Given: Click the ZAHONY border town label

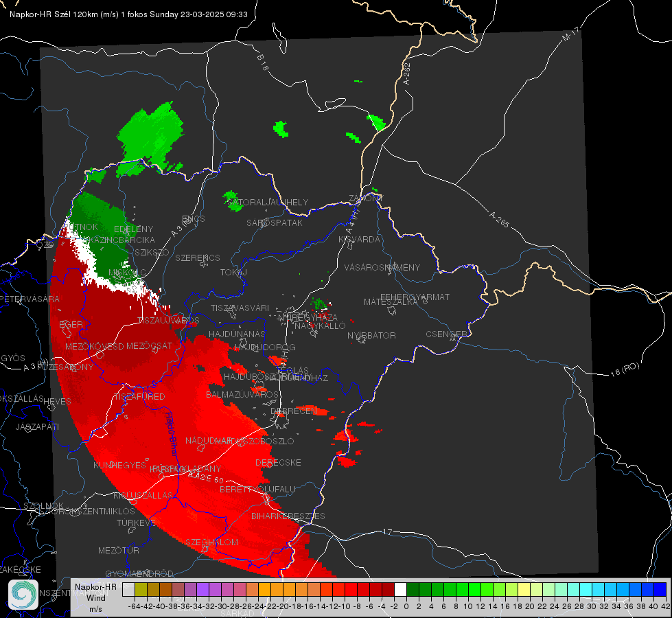Looking at the screenshot, I should point(366,198).
